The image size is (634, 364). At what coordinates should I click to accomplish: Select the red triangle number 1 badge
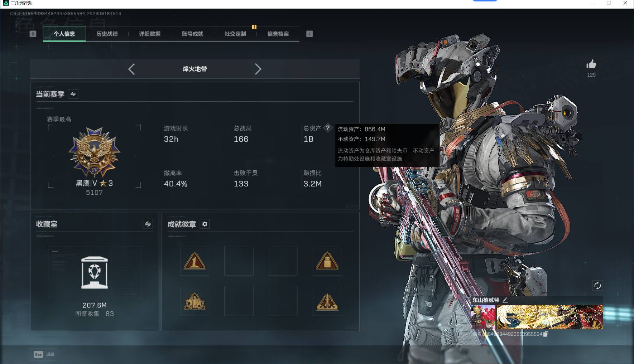click(x=194, y=261)
